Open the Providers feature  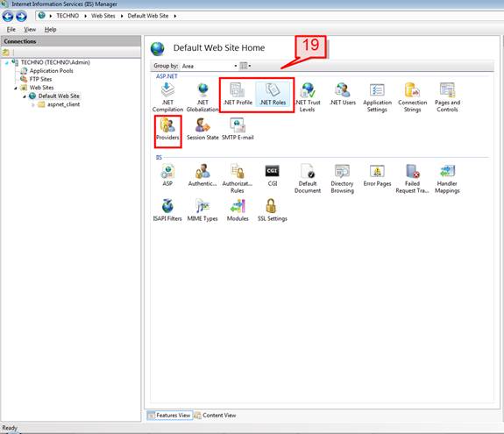pos(167,129)
